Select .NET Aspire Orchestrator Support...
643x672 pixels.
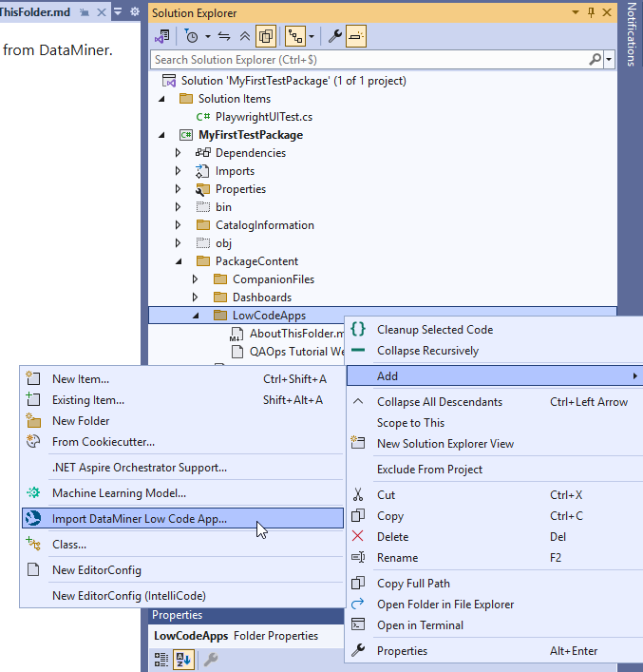coord(182,468)
